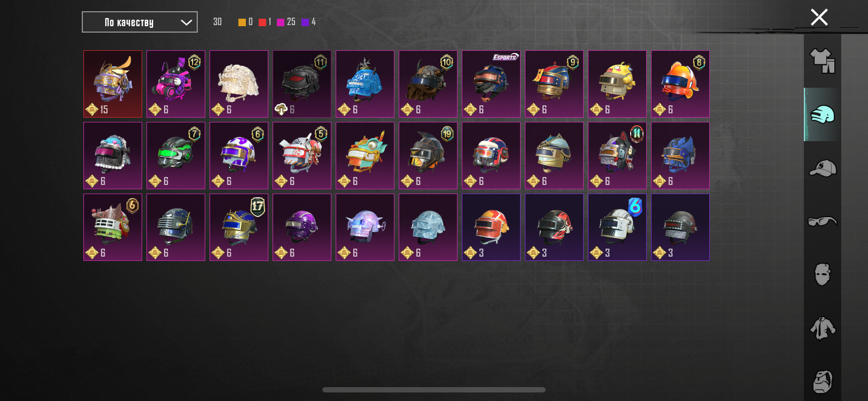Select the white helmet with blue 6 badge
This screenshot has height=401, width=868.
pos(617,227)
